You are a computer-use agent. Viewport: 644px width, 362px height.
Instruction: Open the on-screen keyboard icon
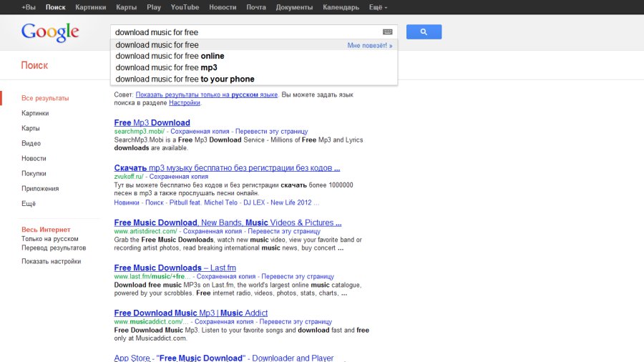pos(387,32)
